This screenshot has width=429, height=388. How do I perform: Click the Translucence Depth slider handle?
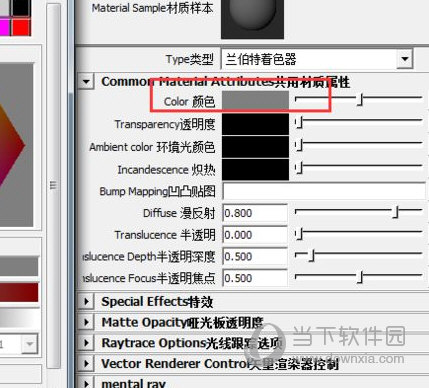(x=312, y=256)
